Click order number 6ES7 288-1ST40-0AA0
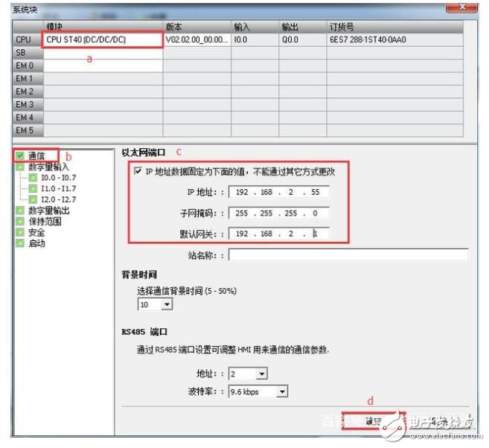The height and width of the screenshot is (448, 489). coord(394,39)
